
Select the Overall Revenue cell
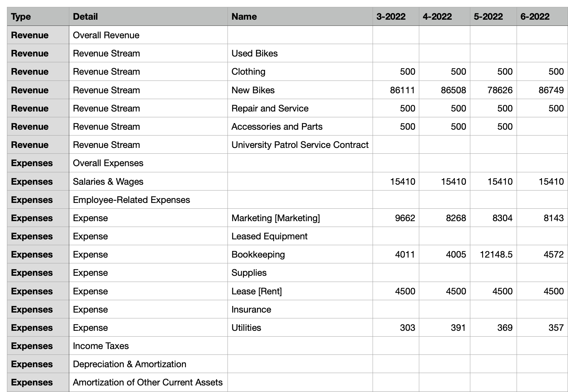[x=148, y=35]
